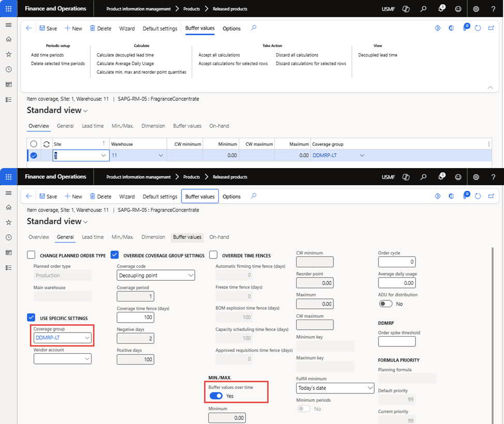Switch to General tab in upper window
Screen dimensions: 504x424
65,126
